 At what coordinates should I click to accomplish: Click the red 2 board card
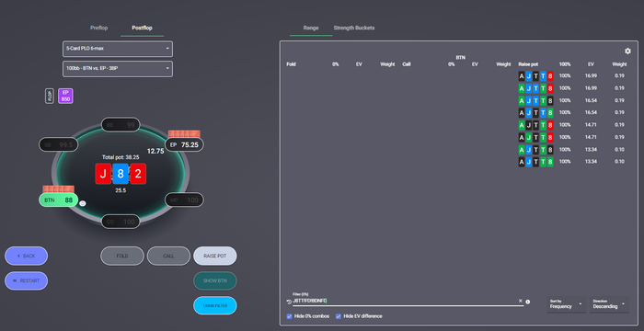(138, 174)
